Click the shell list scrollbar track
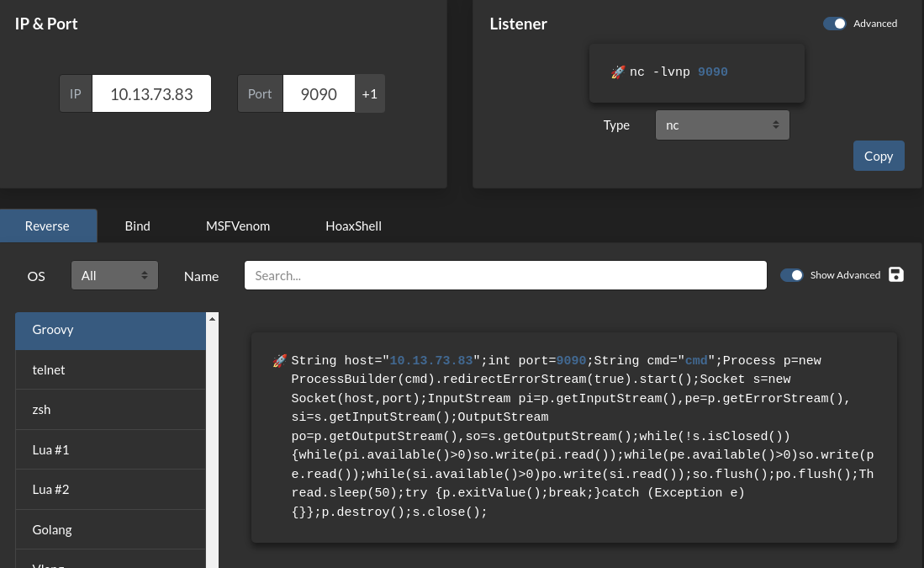Screen dimensions: 924x568 pos(212,447)
